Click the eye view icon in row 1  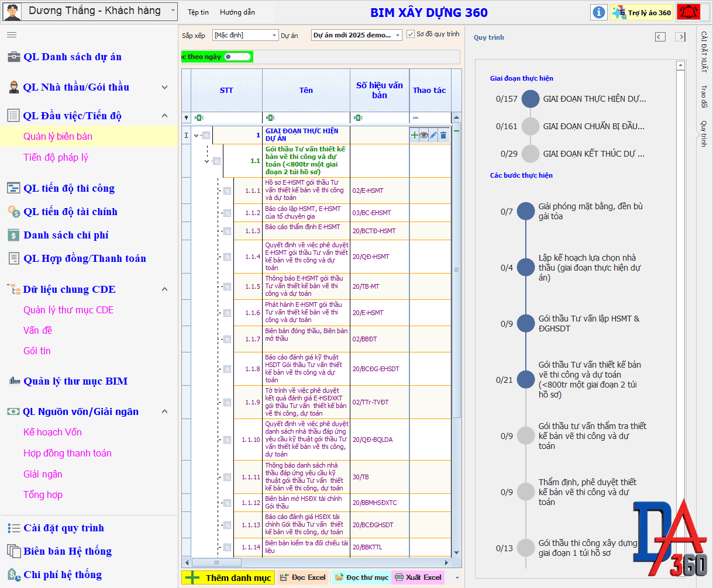click(424, 135)
